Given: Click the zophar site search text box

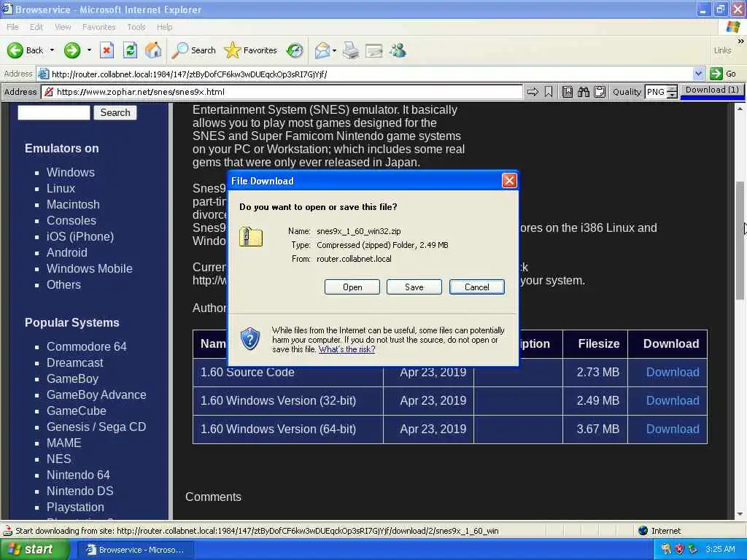Looking at the screenshot, I should click(54, 112).
